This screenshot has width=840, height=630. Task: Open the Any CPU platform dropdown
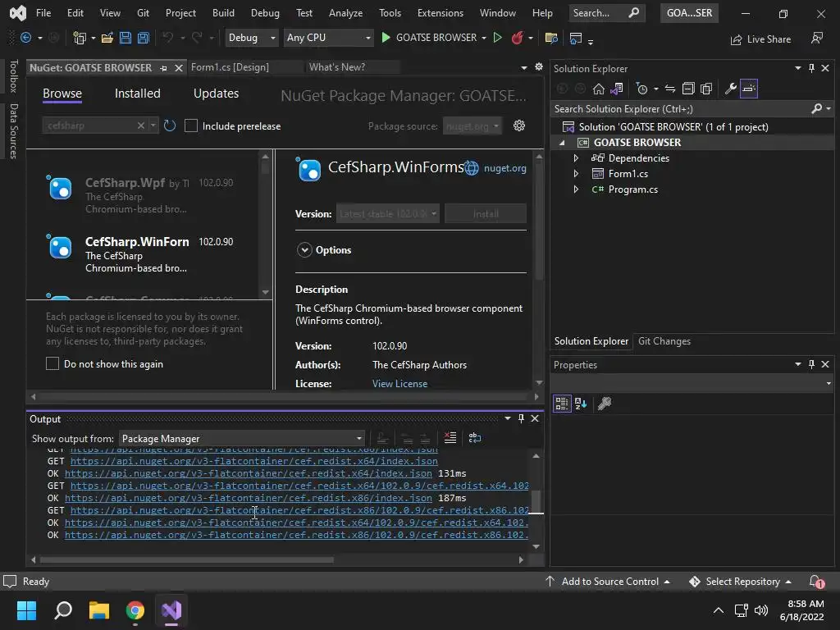(328, 38)
